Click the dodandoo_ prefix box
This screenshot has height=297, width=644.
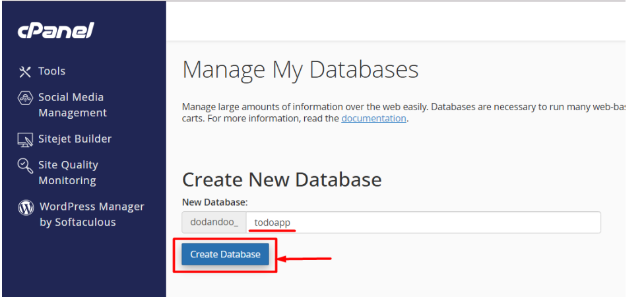coord(214,222)
